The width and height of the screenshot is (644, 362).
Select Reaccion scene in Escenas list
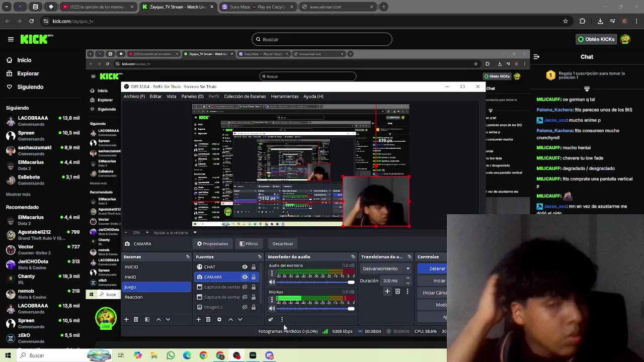[x=156, y=297]
